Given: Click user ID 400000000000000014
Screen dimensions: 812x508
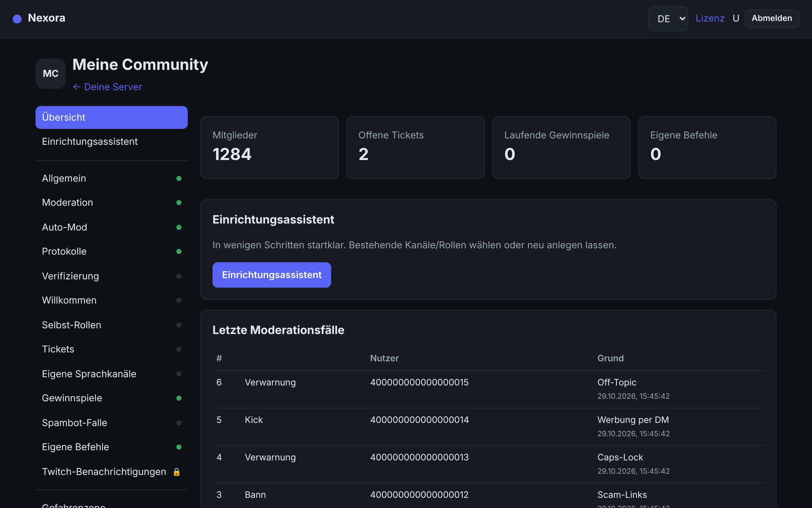Looking at the screenshot, I should pos(419,420).
